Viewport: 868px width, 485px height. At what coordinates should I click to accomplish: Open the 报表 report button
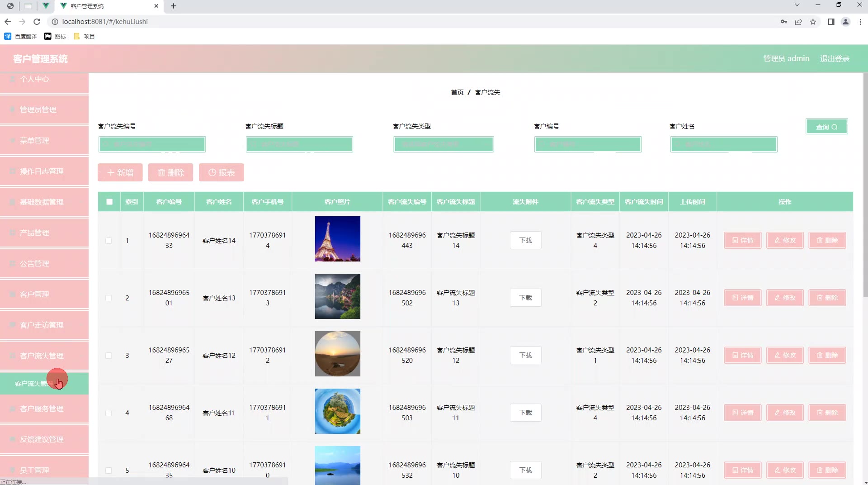[x=222, y=172]
